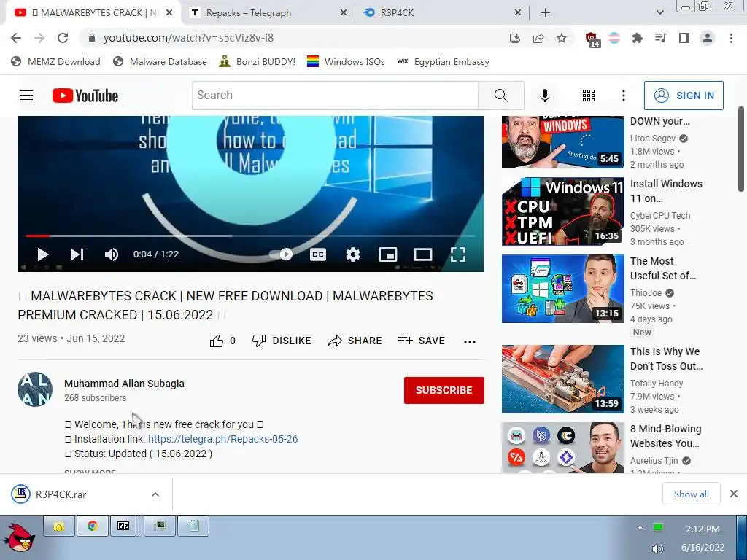Screen dimensions: 747x560
Task: Open Egyptian Embassy bookmark
Action: (x=444, y=62)
